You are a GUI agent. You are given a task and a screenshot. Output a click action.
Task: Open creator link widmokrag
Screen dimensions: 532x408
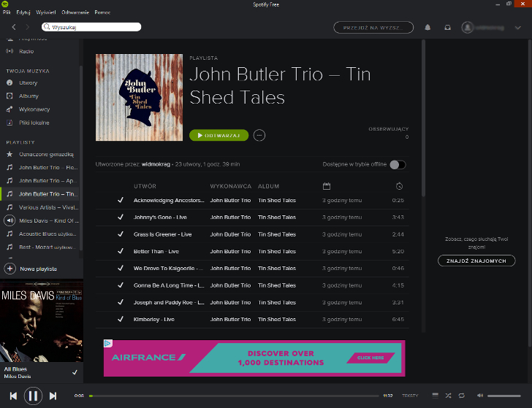(x=156, y=164)
